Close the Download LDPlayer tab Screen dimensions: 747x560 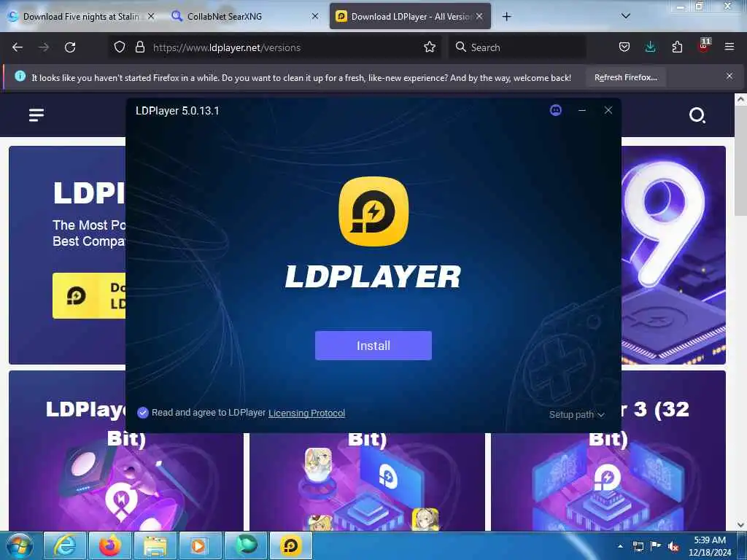pyautogui.click(x=479, y=16)
